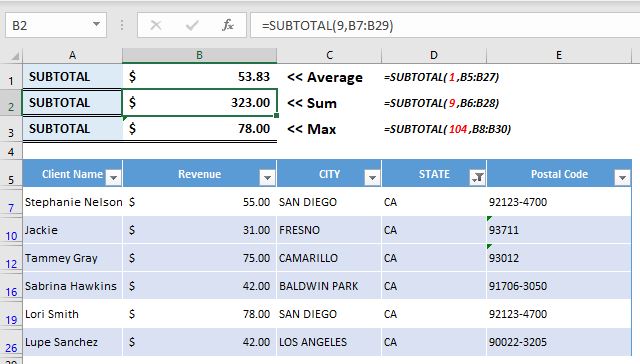Select row 4 header
Image resolution: width=640 pixels, height=364 pixels.
pos(11,151)
